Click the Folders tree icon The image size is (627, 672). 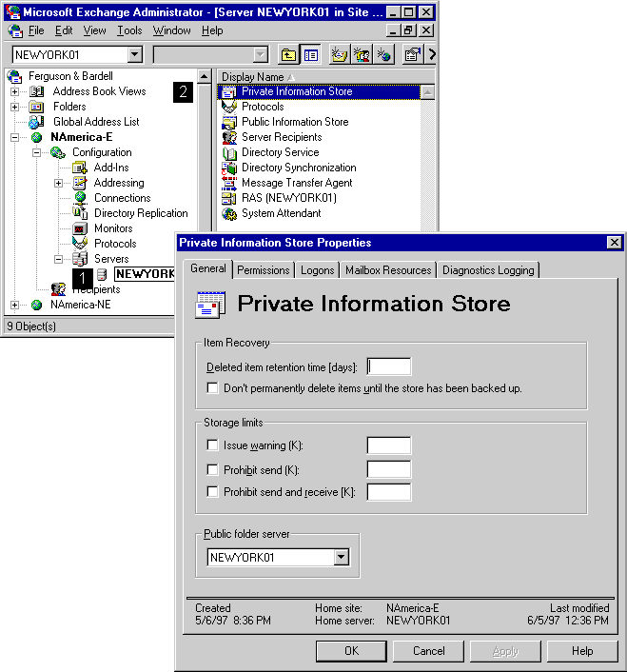tap(37, 107)
